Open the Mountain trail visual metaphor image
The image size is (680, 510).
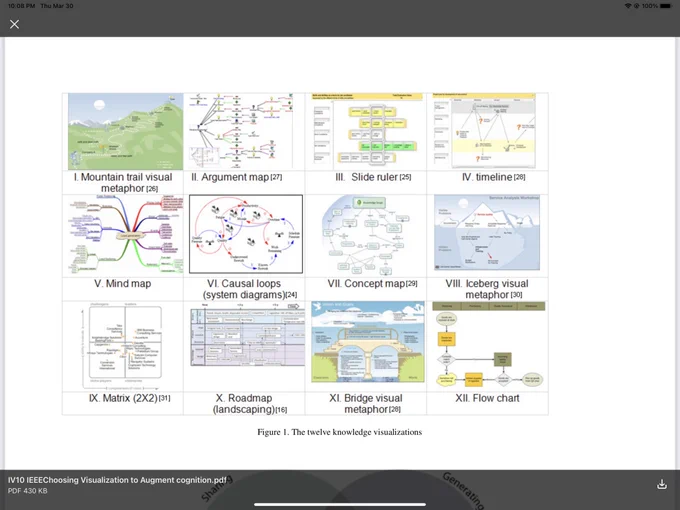pyautogui.click(x=125, y=131)
